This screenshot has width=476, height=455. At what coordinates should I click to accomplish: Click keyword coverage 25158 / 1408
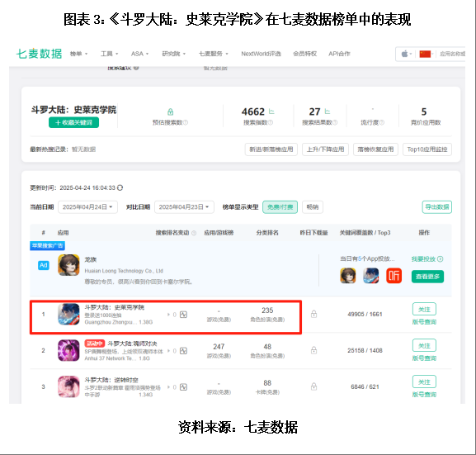click(365, 350)
